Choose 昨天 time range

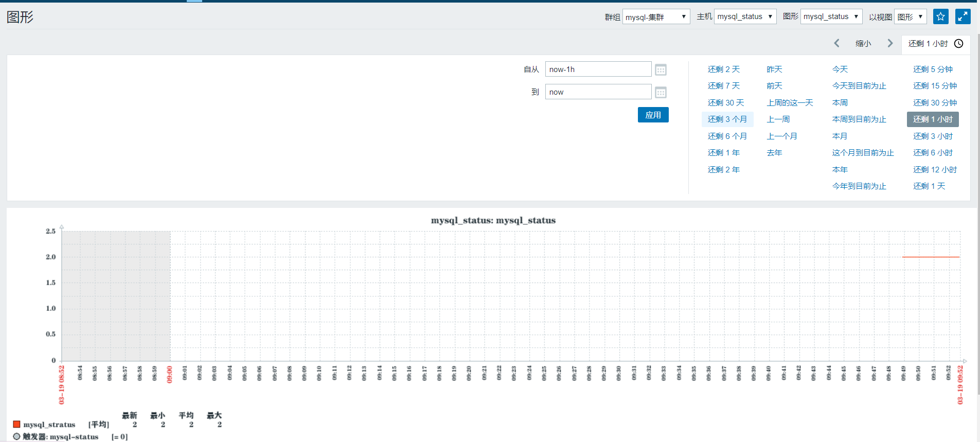click(x=774, y=69)
